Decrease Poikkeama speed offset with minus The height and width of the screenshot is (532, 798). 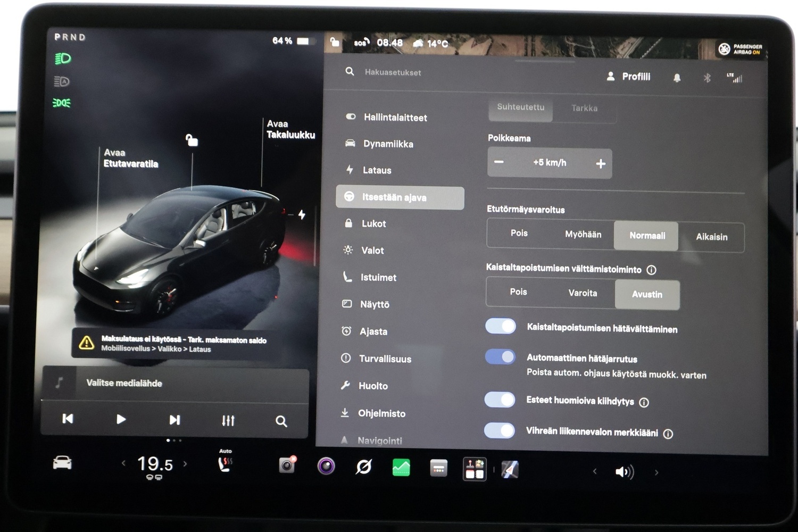pos(499,162)
